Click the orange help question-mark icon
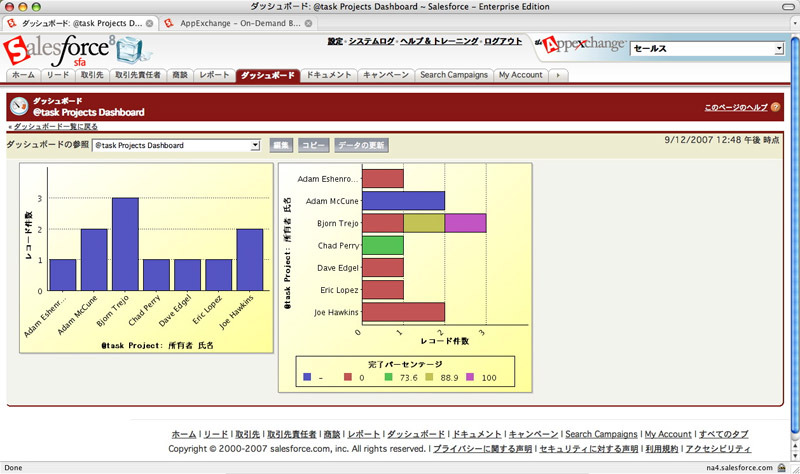The width and height of the screenshot is (800, 474). 776,107
